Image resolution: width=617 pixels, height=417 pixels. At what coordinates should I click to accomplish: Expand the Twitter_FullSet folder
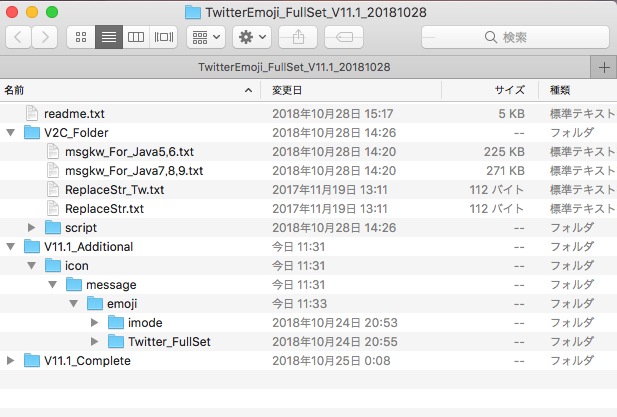tap(94, 342)
